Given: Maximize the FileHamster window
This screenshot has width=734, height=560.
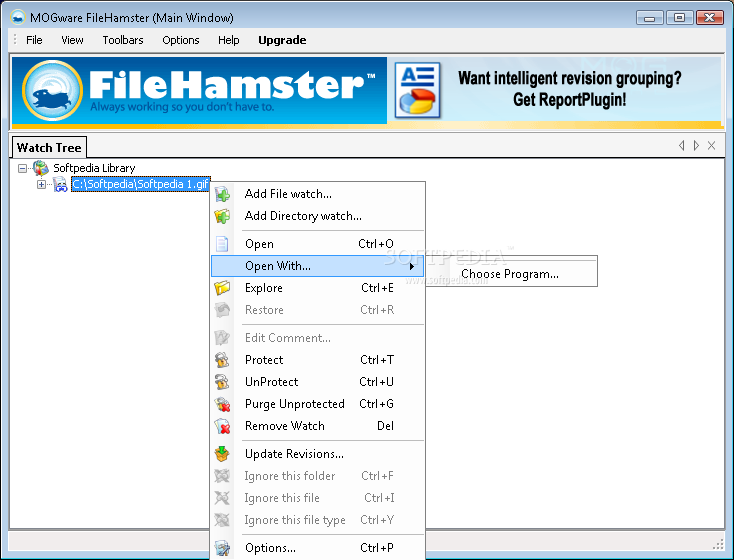Looking at the screenshot, I should click(679, 18).
